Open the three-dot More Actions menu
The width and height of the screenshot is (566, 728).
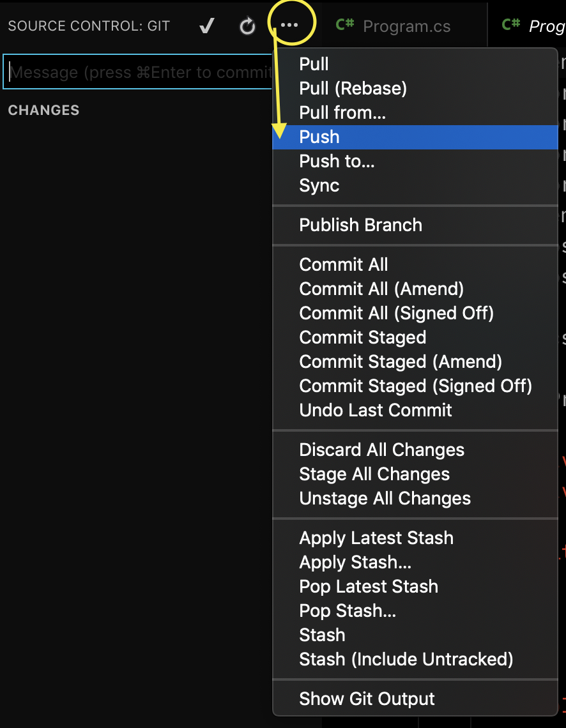[289, 26]
